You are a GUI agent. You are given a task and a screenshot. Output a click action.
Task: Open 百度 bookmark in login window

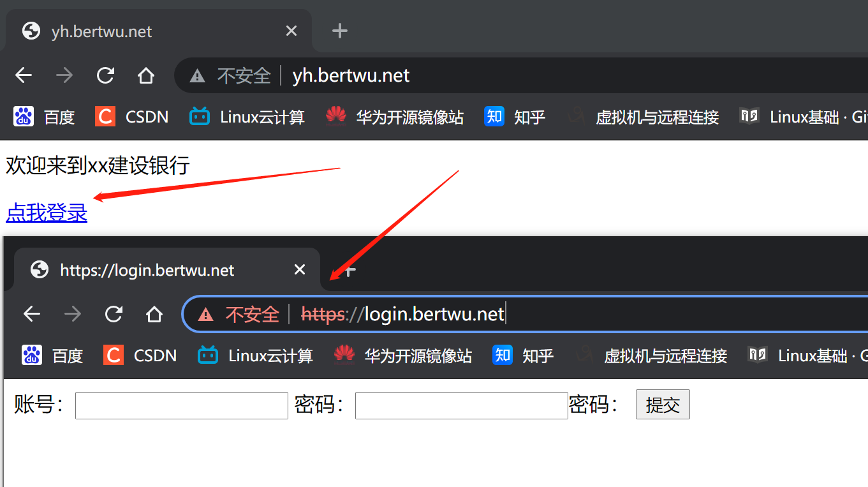(53, 356)
